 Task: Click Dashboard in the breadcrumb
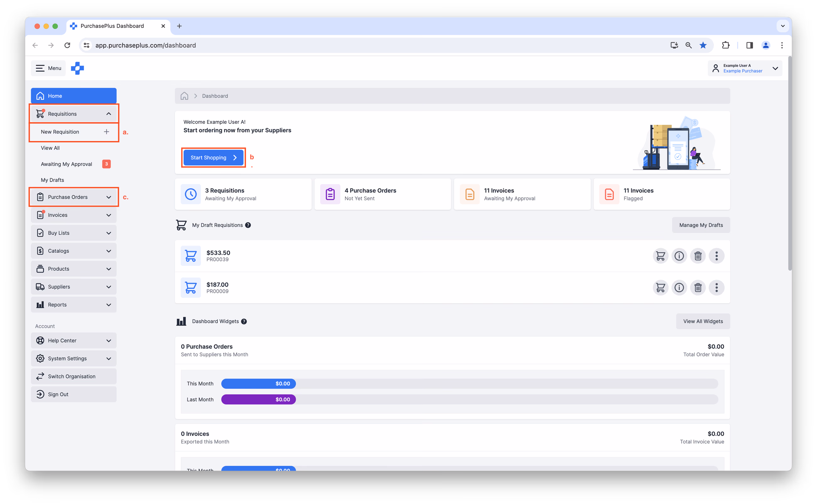pyautogui.click(x=215, y=96)
